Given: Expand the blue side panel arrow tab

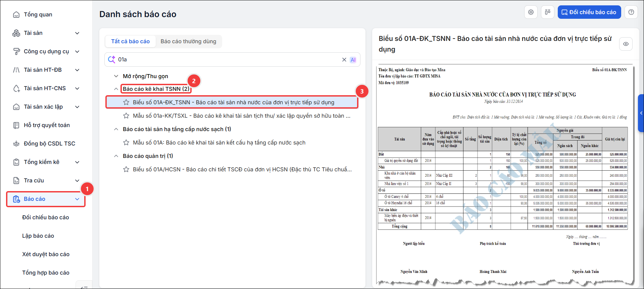Looking at the screenshot, I should (x=641, y=113).
